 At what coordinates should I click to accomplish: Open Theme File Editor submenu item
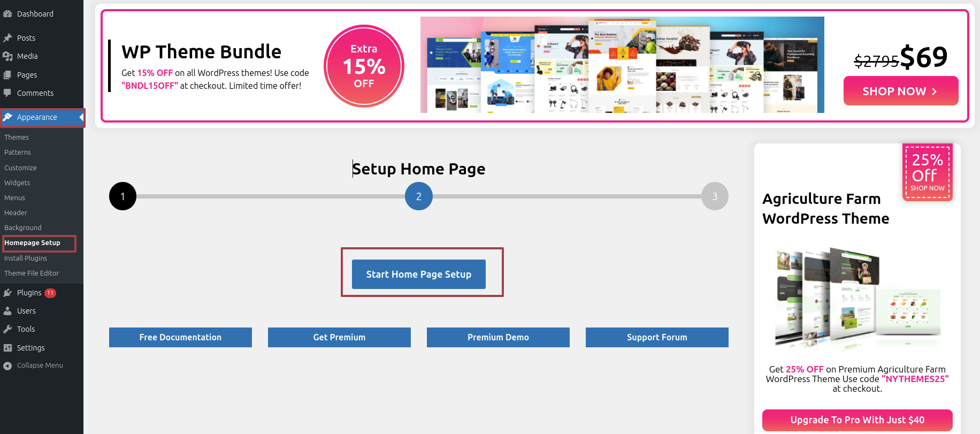coord(32,273)
